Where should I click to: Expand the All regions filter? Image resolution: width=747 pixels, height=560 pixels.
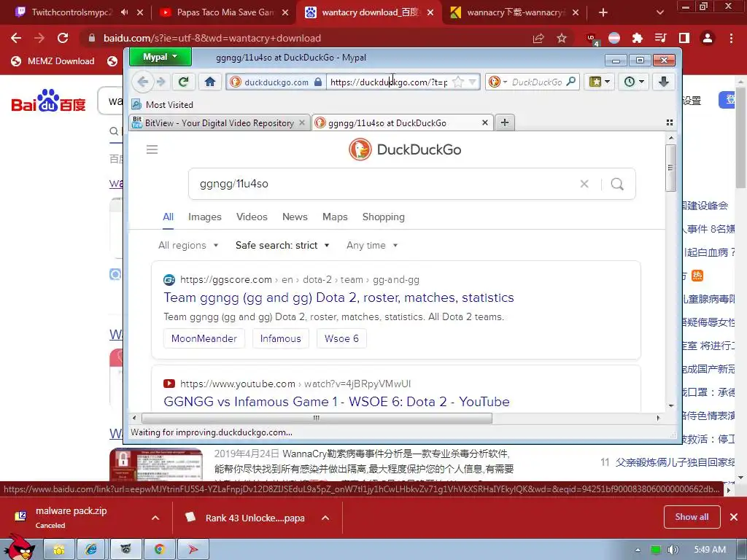click(x=188, y=245)
